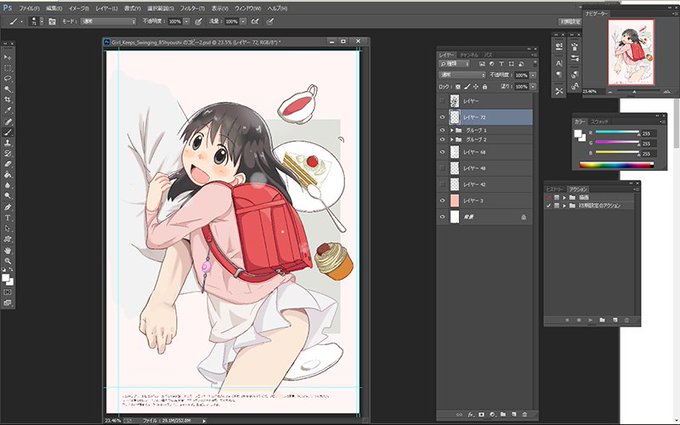Viewport: 680px width, 425px height.
Task: Click the brush opacity value field
Action: click(x=175, y=21)
